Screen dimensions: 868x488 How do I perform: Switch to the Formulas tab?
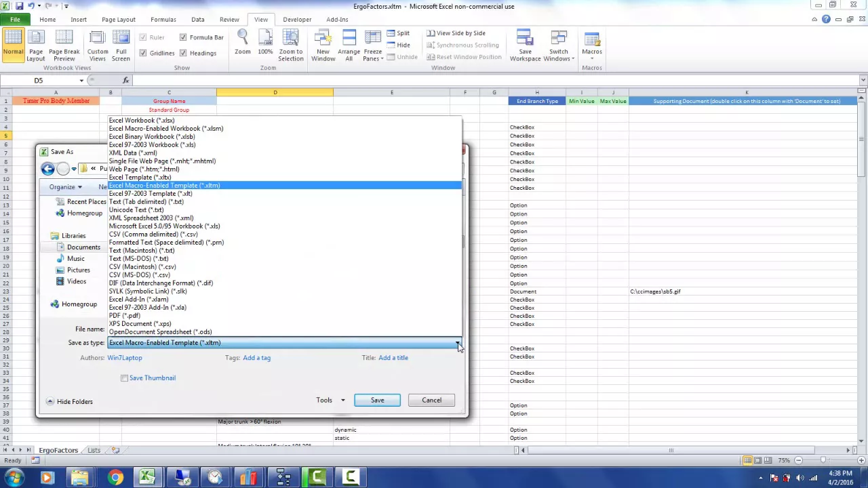163,20
